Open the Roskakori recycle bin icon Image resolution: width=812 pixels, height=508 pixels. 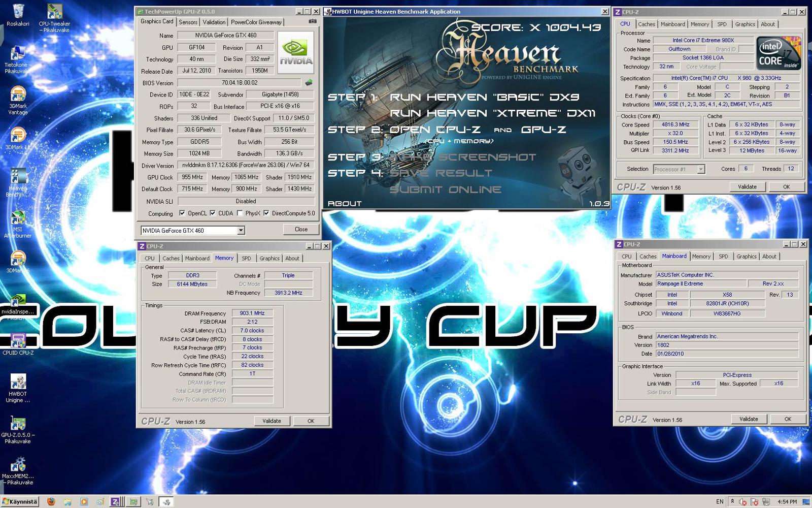click(x=18, y=15)
